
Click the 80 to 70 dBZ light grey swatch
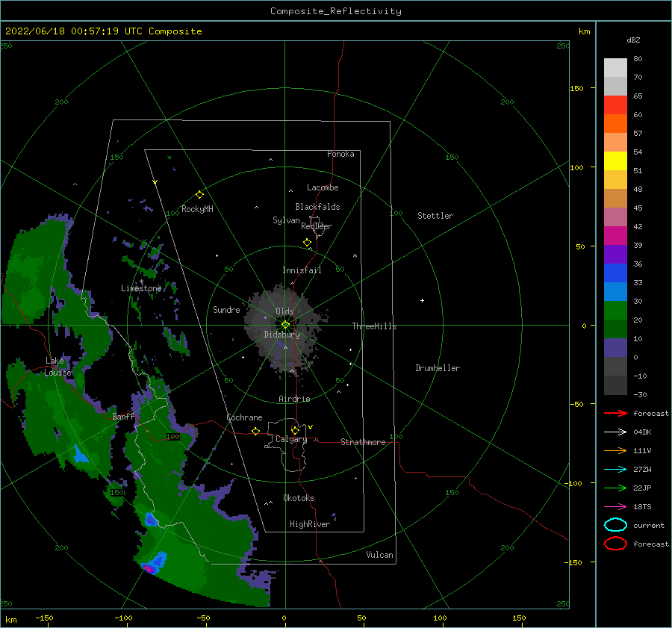pyautogui.click(x=615, y=68)
